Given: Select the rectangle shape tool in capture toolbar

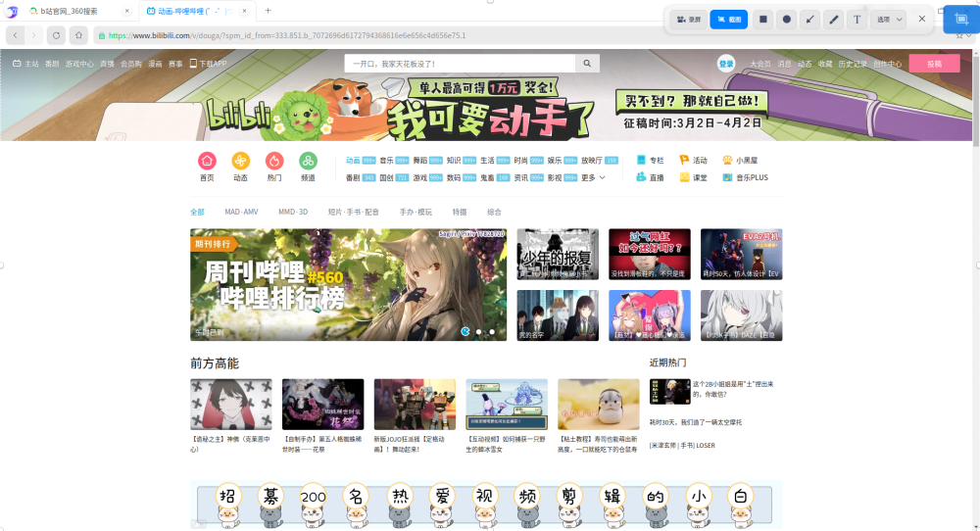Looking at the screenshot, I should (763, 19).
